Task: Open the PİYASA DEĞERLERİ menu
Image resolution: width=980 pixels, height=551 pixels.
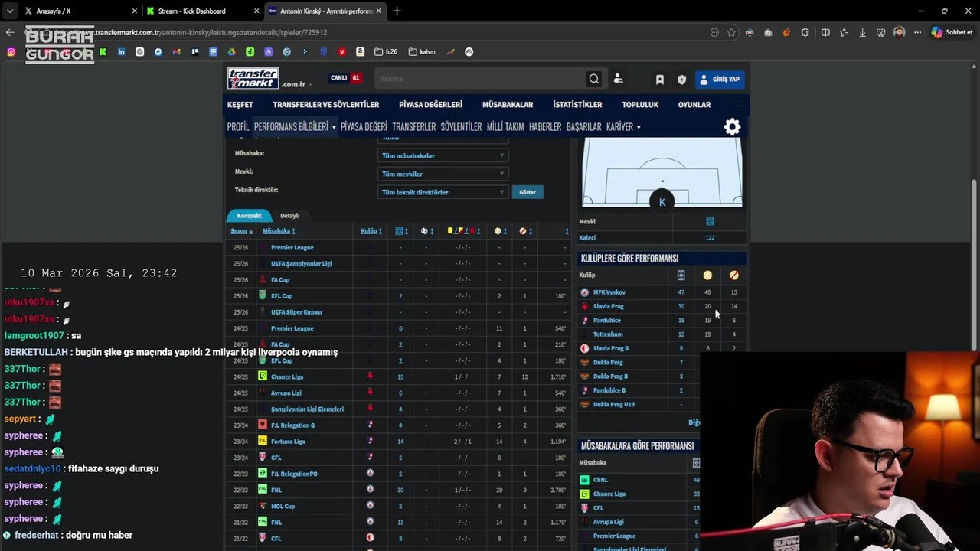Action: click(430, 105)
